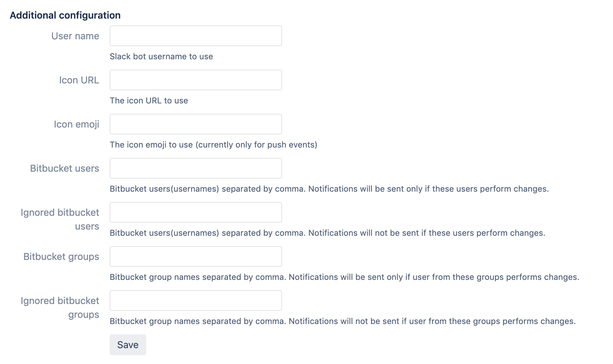
Task: Click the "User name" field label
Action: click(75, 36)
